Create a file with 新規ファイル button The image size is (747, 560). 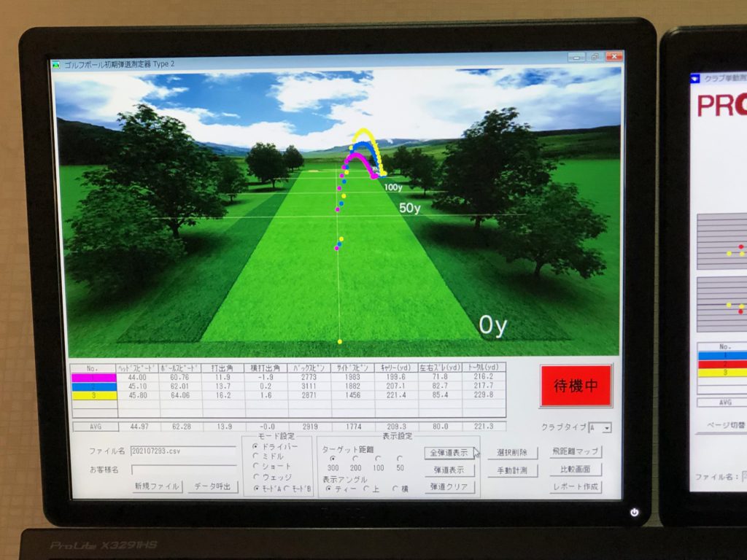click(157, 486)
